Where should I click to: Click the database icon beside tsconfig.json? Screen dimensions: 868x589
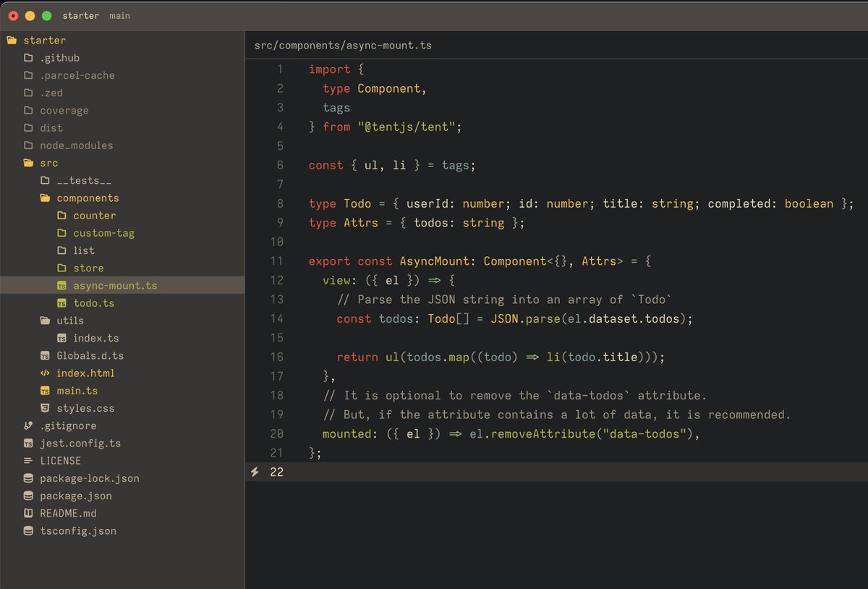[28, 530]
